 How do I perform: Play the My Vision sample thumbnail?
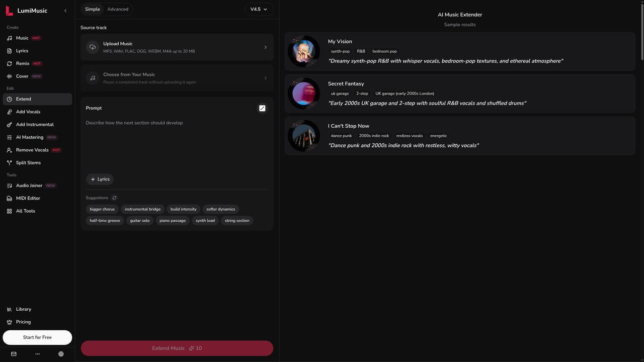[x=304, y=51]
